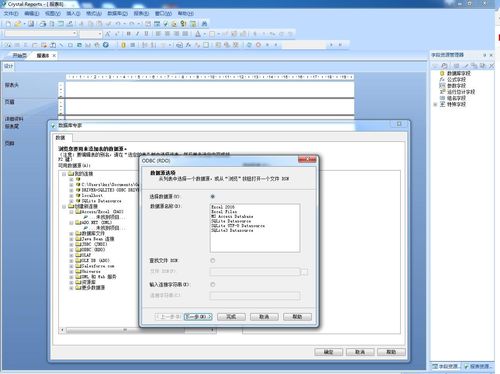Select the '输入连接字符串' radio button
The width and height of the screenshot is (500, 374).
[213, 284]
